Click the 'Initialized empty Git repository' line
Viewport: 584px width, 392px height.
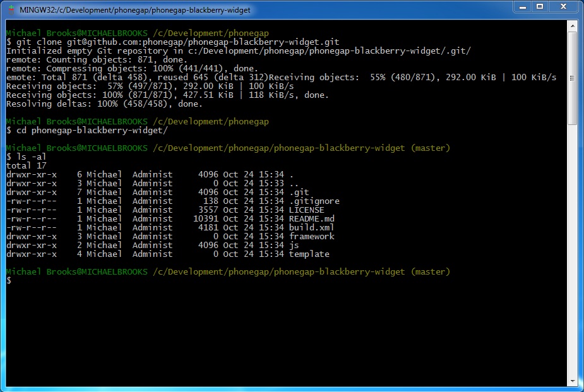[239, 51]
